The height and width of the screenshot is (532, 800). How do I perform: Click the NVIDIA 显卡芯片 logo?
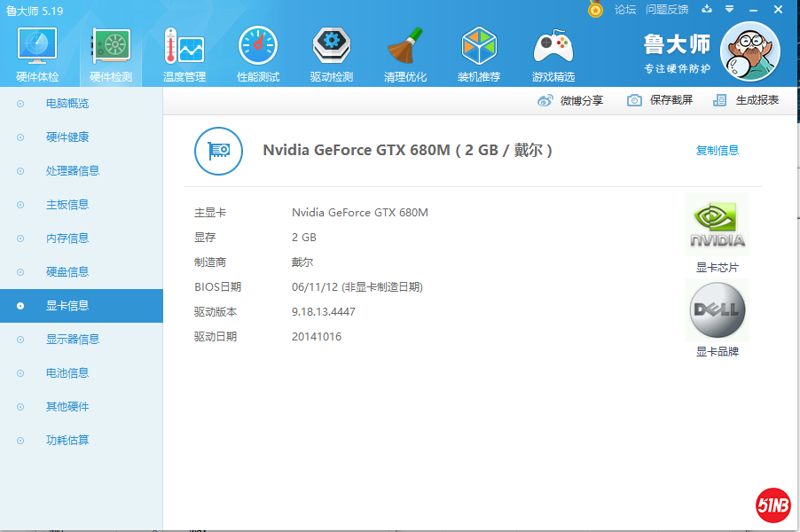coord(718,225)
